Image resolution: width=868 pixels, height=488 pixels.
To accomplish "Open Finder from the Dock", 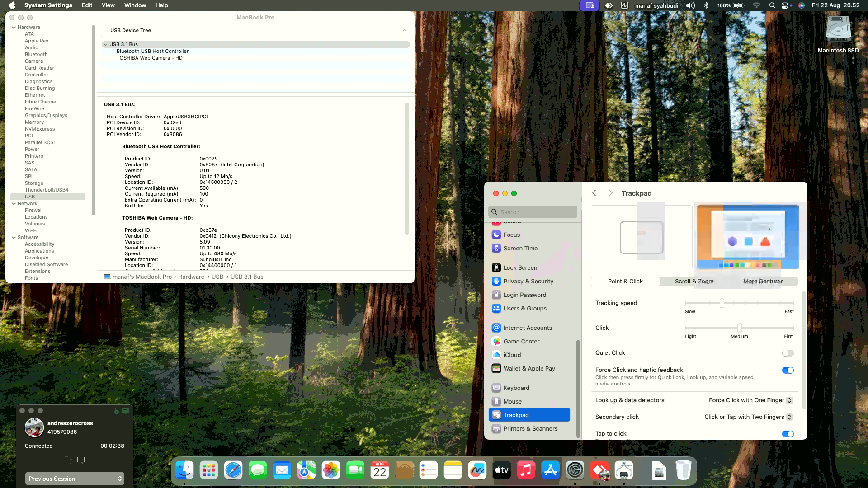I will (184, 470).
